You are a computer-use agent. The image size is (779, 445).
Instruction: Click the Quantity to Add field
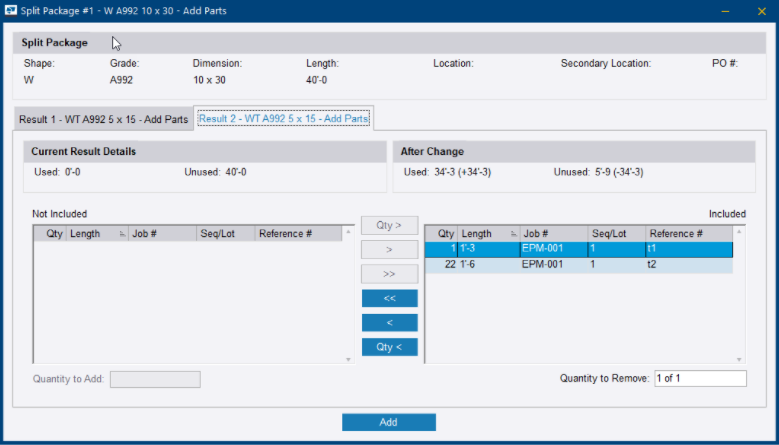click(x=155, y=379)
